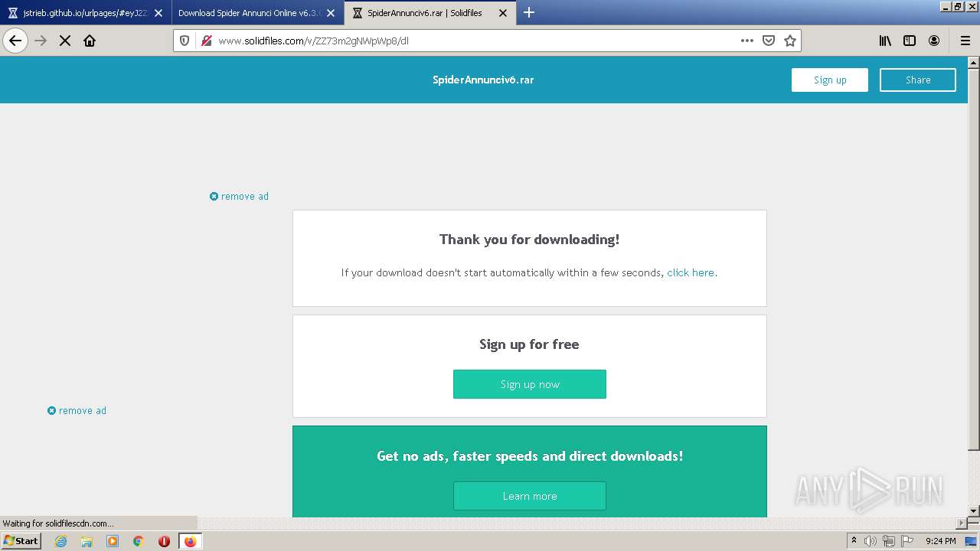980x551 pixels.
Task: Click the page vertical scrollbar thumb
Action: pyautogui.click(x=974, y=260)
